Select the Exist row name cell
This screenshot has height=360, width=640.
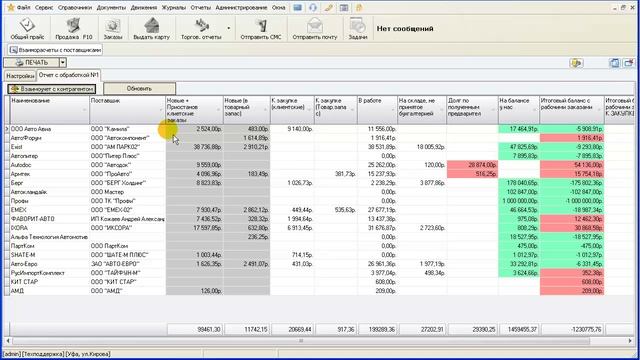pyautogui.click(x=49, y=147)
